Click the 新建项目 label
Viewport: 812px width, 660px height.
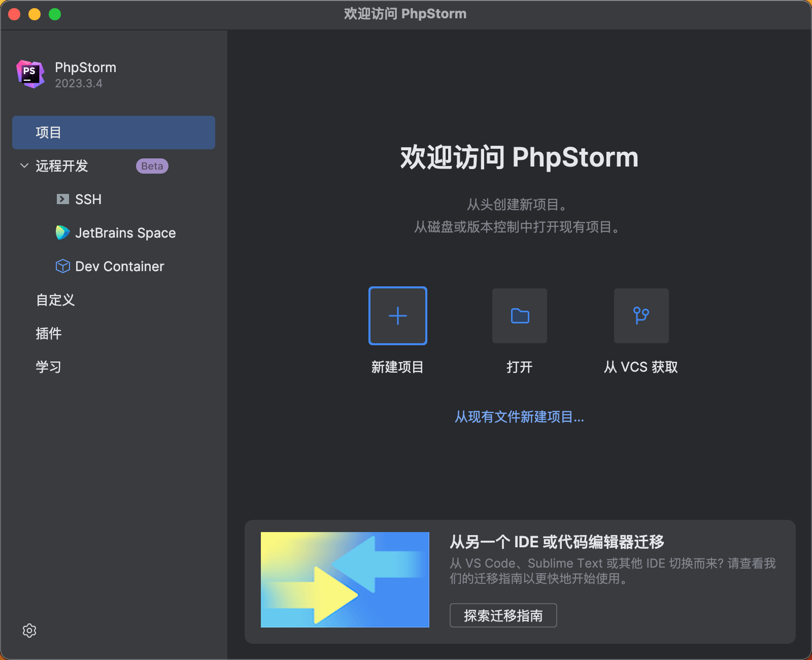397,367
